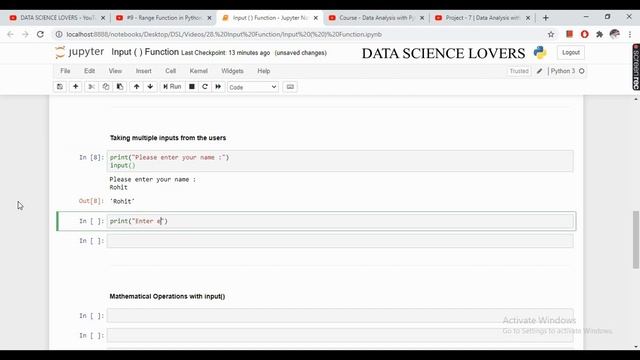This screenshot has height=360, width=640.
Task: Click the ScreenRec sidebar widget
Action: [x=636, y=67]
